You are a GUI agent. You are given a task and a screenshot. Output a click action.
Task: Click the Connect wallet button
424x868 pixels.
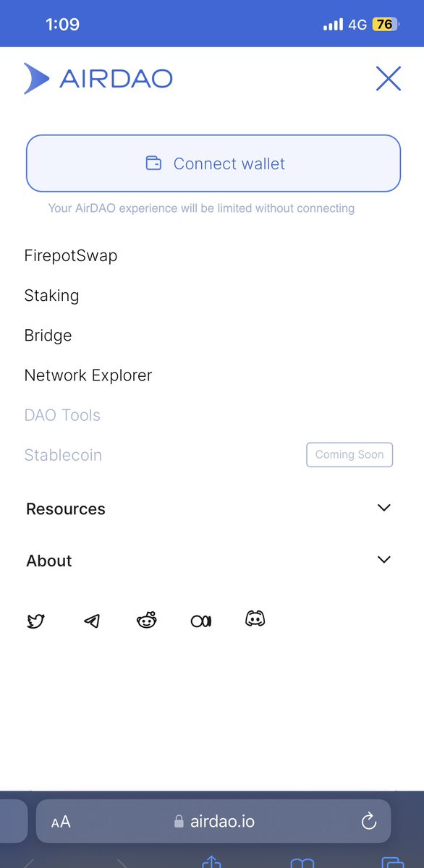tap(213, 163)
